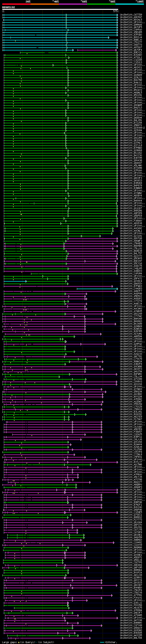Select hit label UniRef100_Q2I181

tap(131, 236)
